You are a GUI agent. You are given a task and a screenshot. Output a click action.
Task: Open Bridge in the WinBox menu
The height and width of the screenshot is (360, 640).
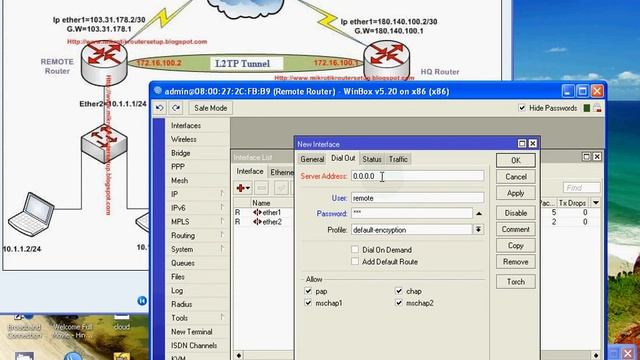tap(181, 153)
